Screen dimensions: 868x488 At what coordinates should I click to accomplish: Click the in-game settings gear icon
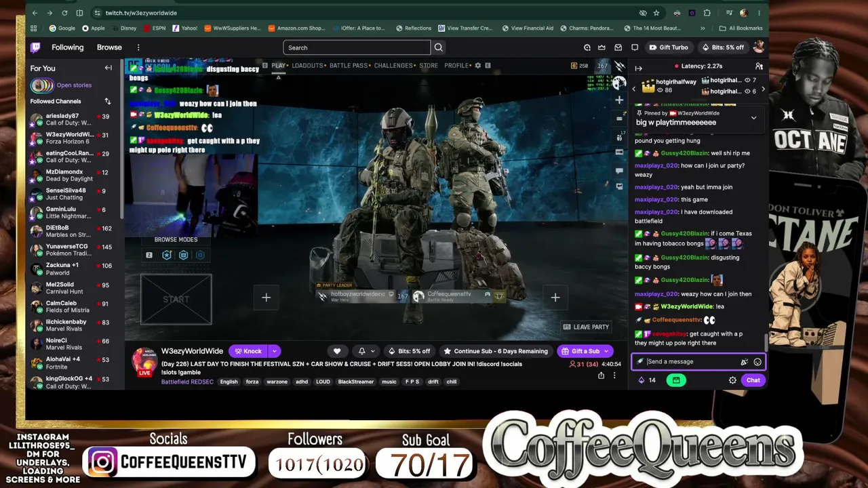click(477, 66)
